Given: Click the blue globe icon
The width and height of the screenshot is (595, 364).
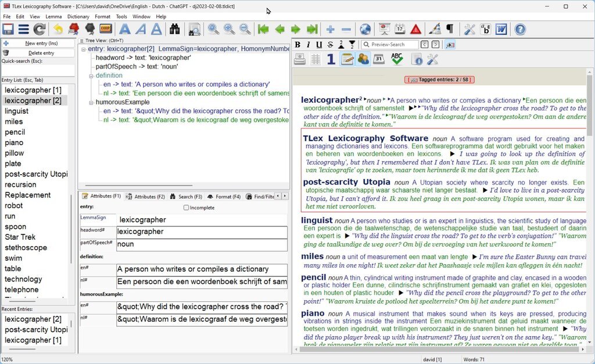Looking at the screenshot, I should pos(365,29).
